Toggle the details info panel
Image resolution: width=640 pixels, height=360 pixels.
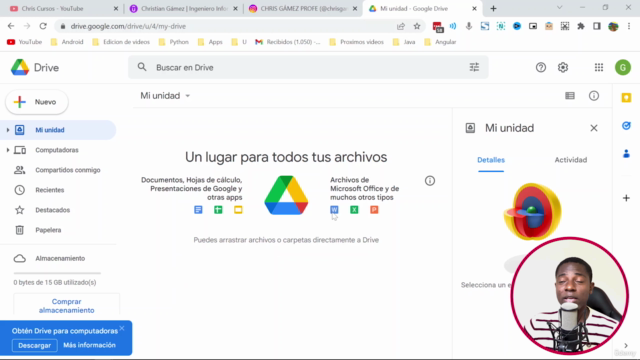[x=594, y=96]
